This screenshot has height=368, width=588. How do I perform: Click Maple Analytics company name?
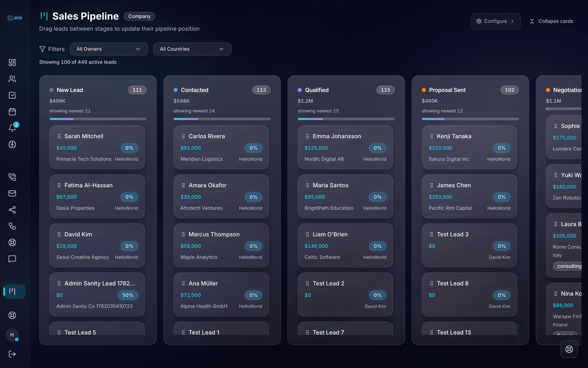tap(199, 257)
